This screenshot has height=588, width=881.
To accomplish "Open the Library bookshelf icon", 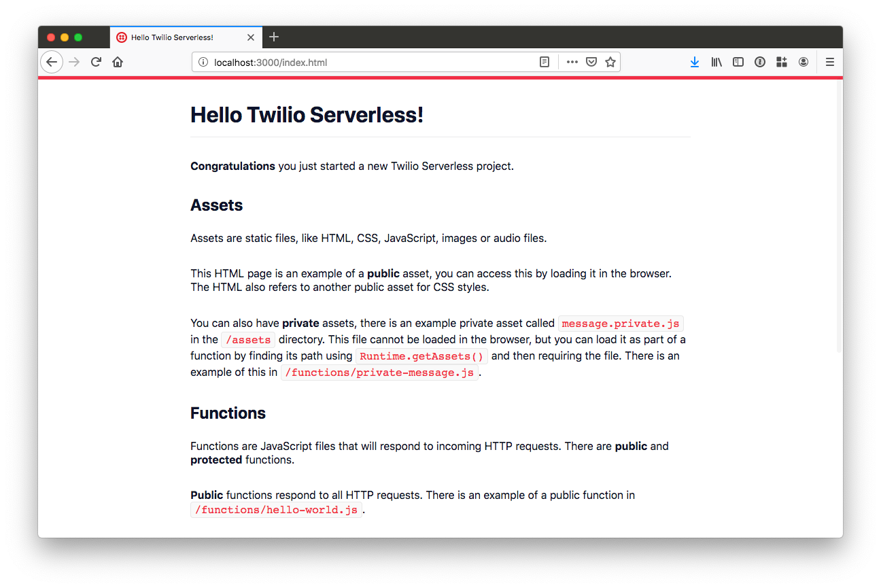I will pyautogui.click(x=716, y=62).
